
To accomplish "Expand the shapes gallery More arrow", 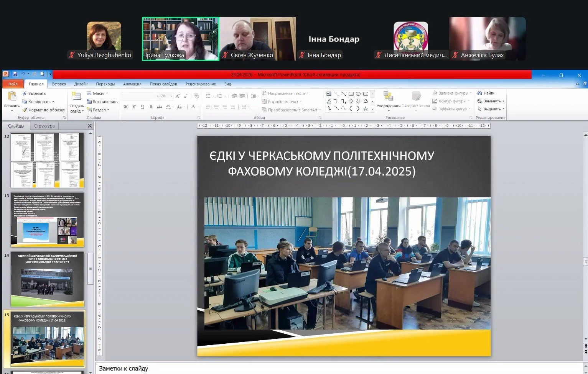I will [372, 109].
